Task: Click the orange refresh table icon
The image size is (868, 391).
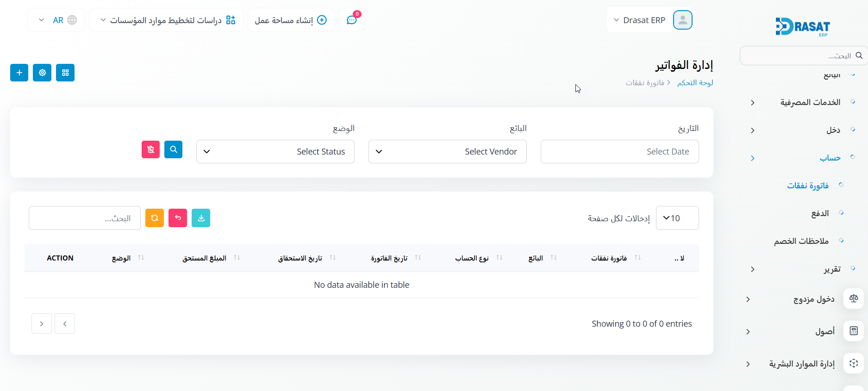Action: click(155, 218)
